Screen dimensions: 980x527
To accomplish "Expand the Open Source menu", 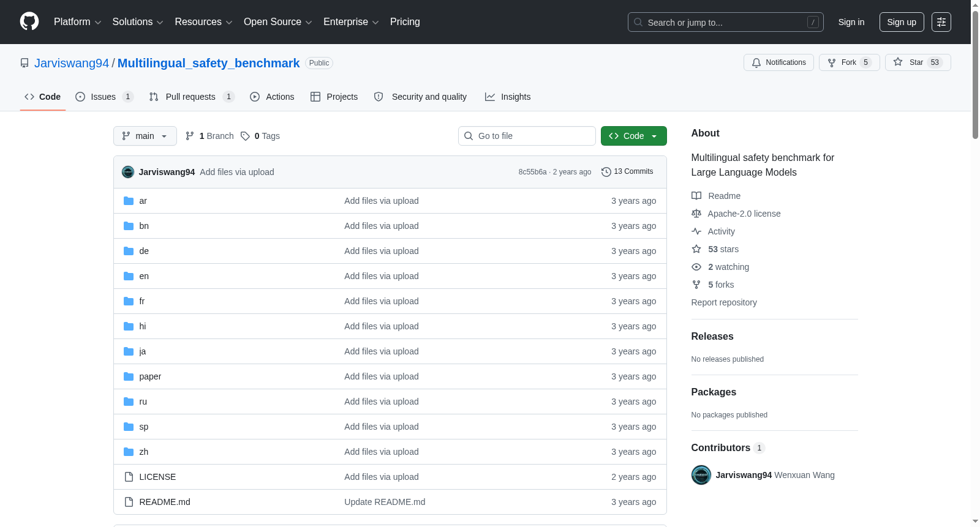I will [x=278, y=22].
